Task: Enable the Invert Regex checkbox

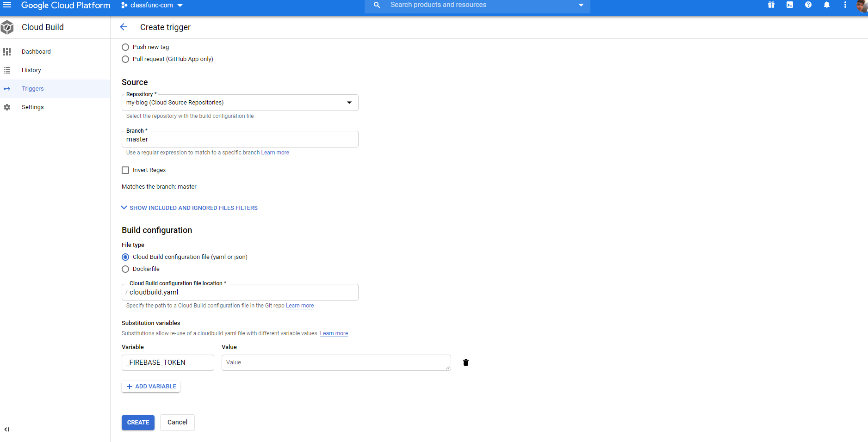Action: tap(125, 170)
